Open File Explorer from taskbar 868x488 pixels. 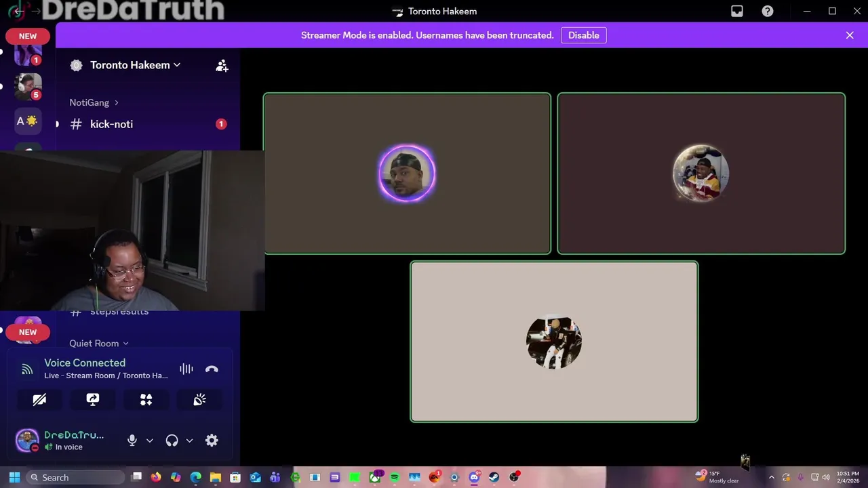[216, 477]
